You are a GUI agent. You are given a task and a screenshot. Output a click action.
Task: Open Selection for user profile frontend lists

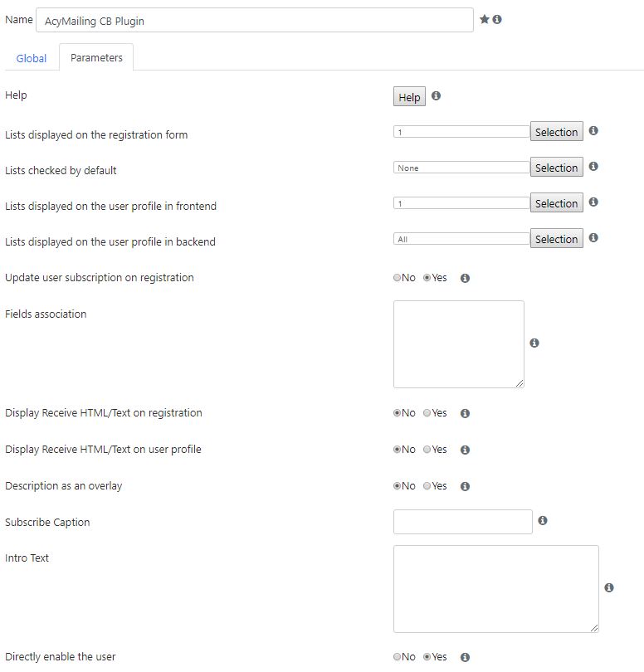557,202
